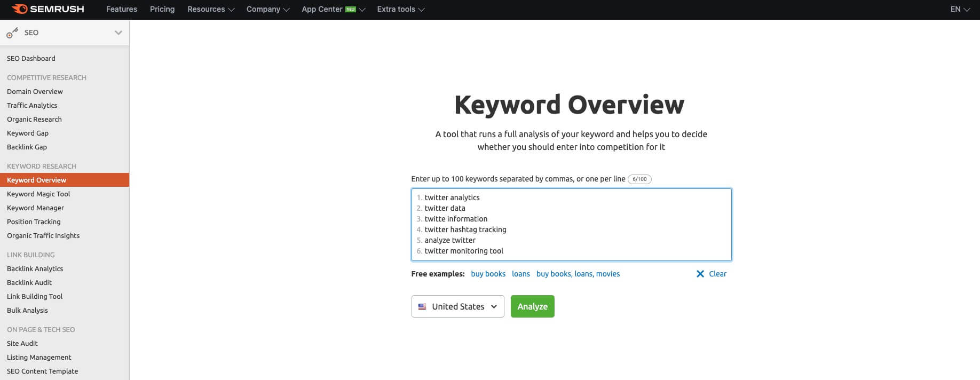This screenshot has width=980, height=380.
Task: Click the KEYWORD RESEARCH section header
Action: (42, 166)
